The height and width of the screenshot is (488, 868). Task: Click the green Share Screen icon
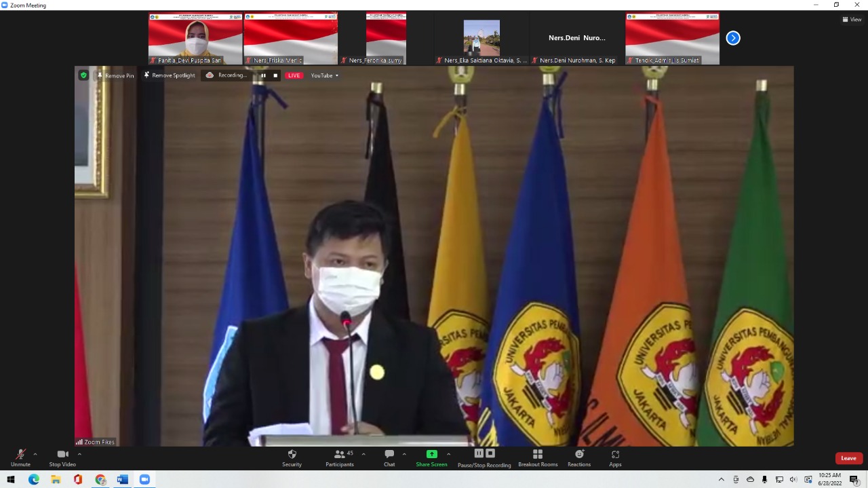pos(431,454)
